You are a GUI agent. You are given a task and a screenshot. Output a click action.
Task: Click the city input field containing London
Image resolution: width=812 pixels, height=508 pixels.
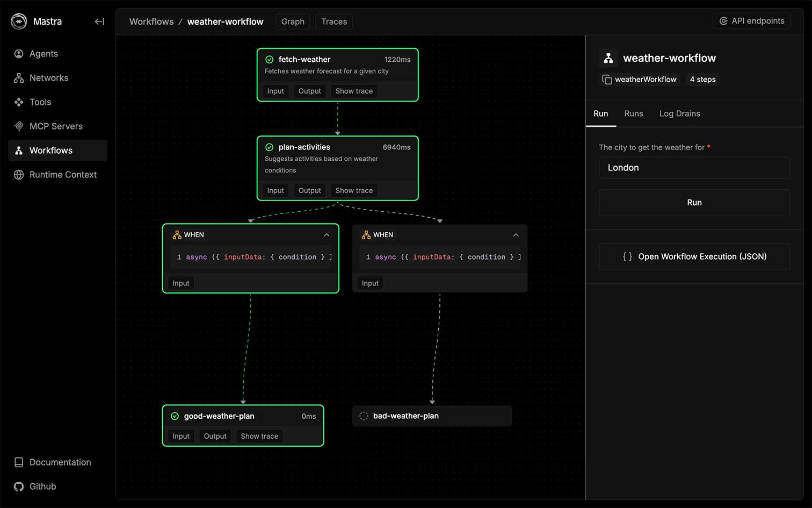point(694,168)
